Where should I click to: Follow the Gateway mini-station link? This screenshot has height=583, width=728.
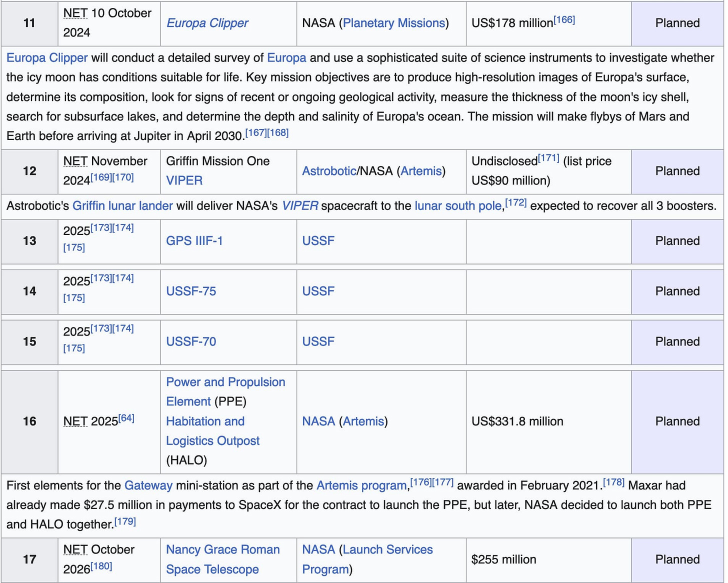(148, 485)
